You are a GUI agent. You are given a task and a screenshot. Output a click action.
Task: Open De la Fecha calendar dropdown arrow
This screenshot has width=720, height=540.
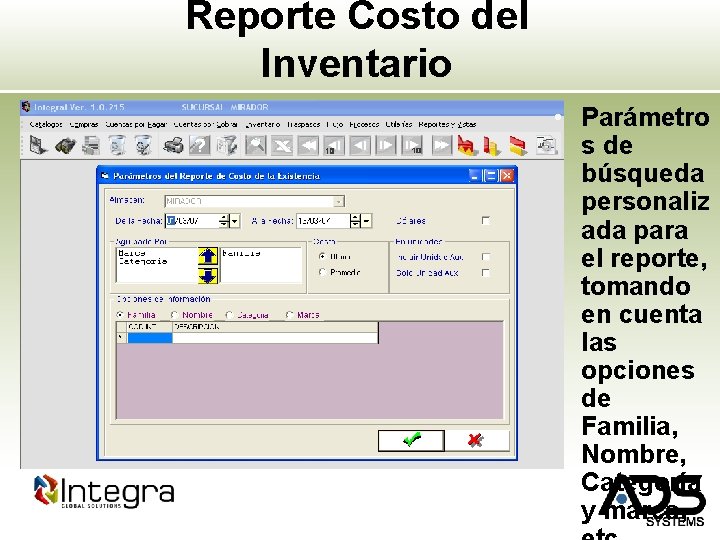pos(235,221)
